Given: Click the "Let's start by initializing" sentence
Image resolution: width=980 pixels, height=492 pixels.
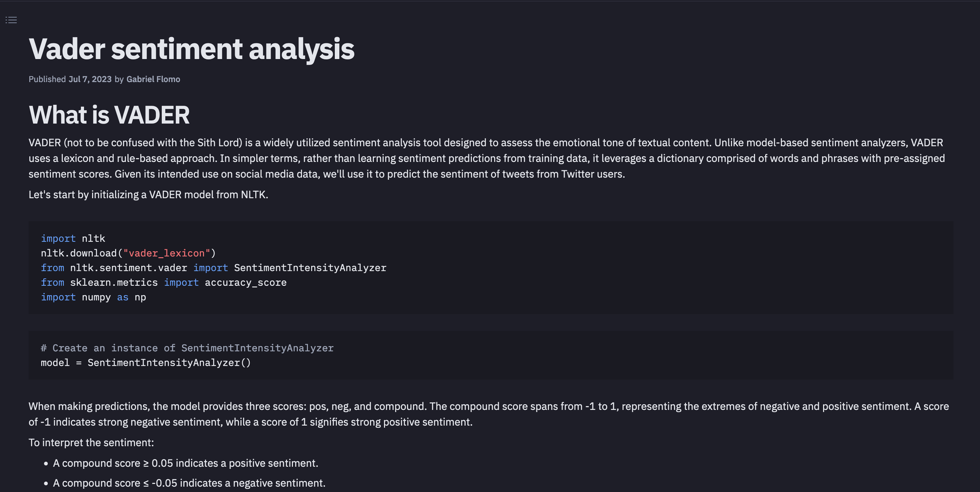Looking at the screenshot, I should (x=148, y=195).
